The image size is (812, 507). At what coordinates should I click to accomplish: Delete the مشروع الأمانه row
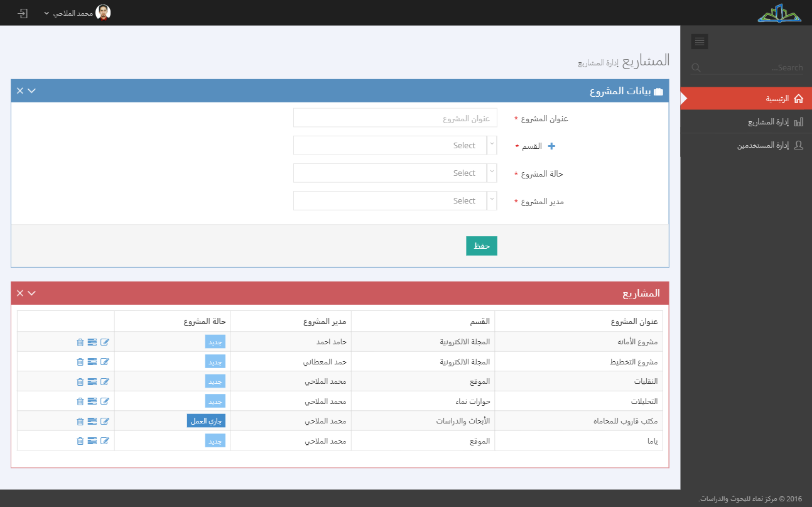pos(80,342)
